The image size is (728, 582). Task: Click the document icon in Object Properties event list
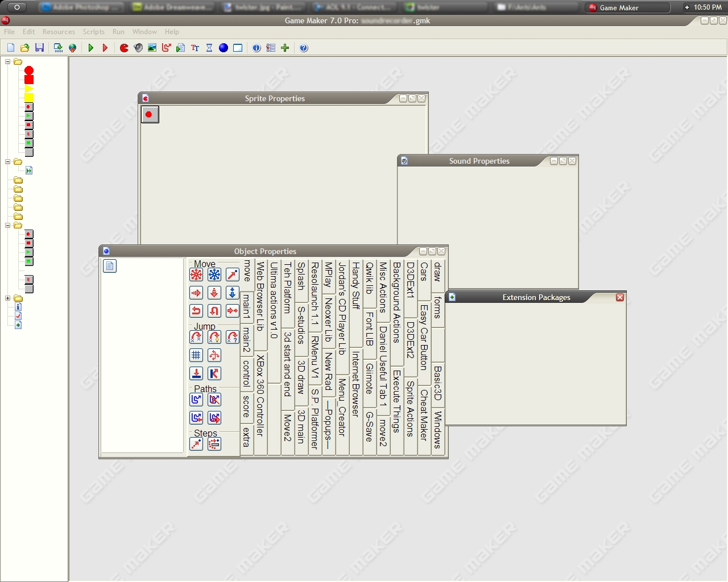pos(110,266)
